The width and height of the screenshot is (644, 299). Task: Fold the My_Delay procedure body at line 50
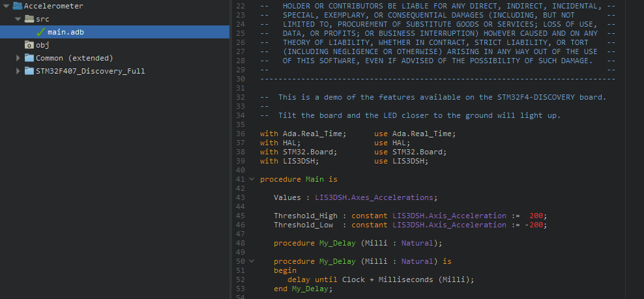pos(252,261)
